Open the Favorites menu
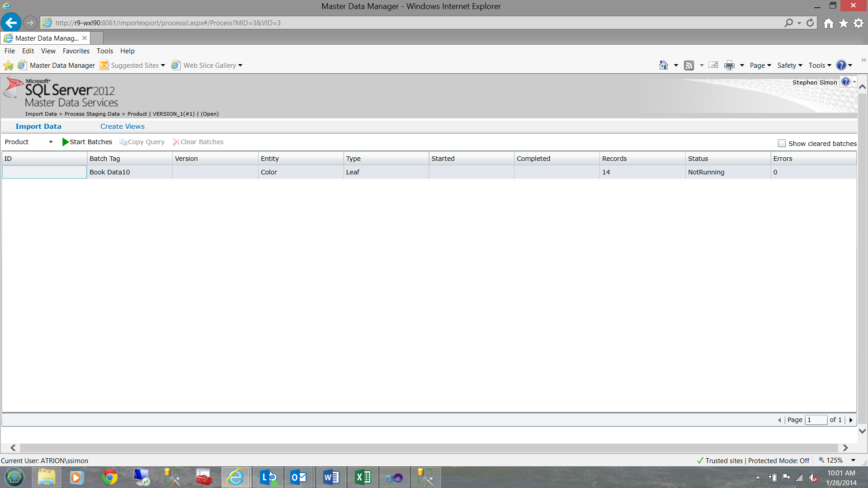Viewport: 868px width, 488px height. pyautogui.click(x=76, y=51)
